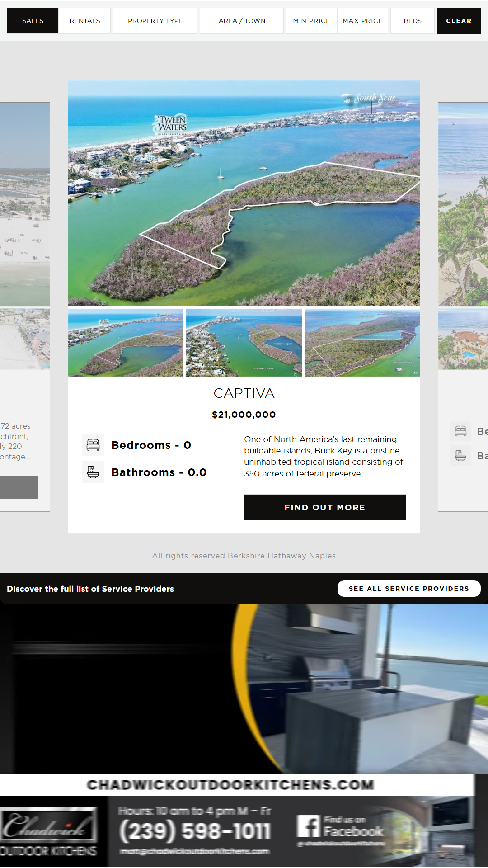The width and height of the screenshot is (488, 868).
Task: Select the Sales tab
Action: point(33,21)
